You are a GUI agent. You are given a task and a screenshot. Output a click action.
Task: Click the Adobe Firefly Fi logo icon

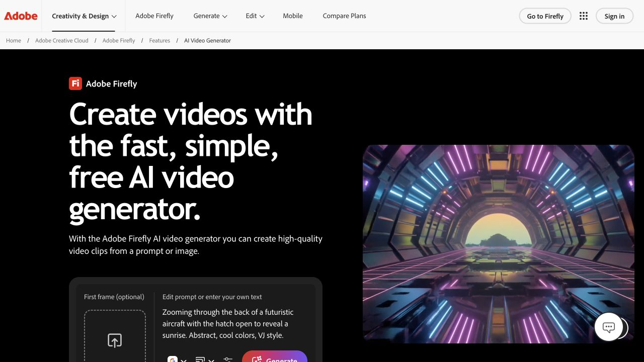click(x=75, y=83)
